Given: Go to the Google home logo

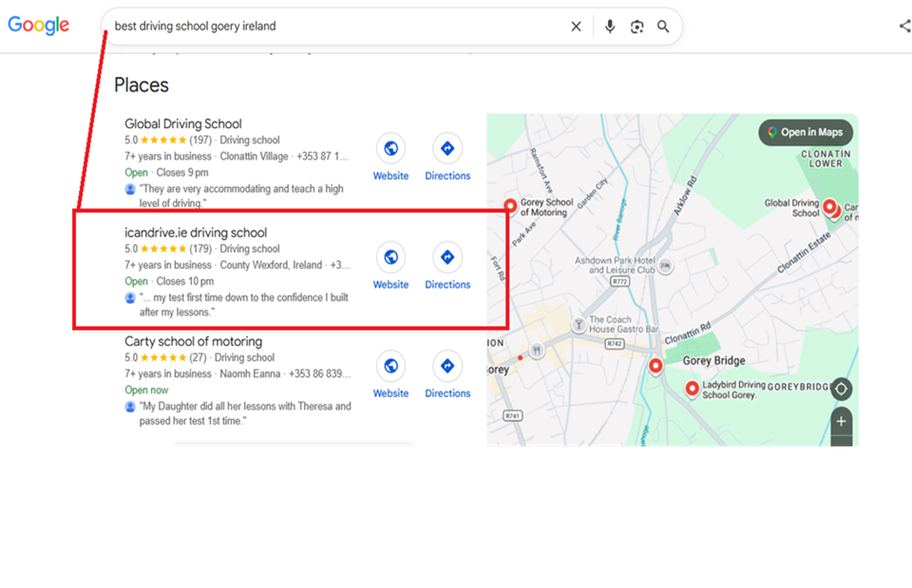Looking at the screenshot, I should click(38, 26).
